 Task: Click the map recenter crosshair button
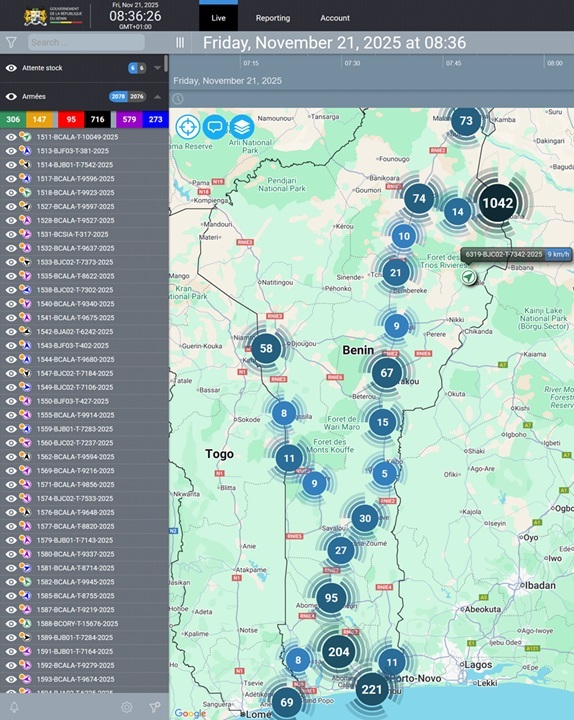point(188,127)
